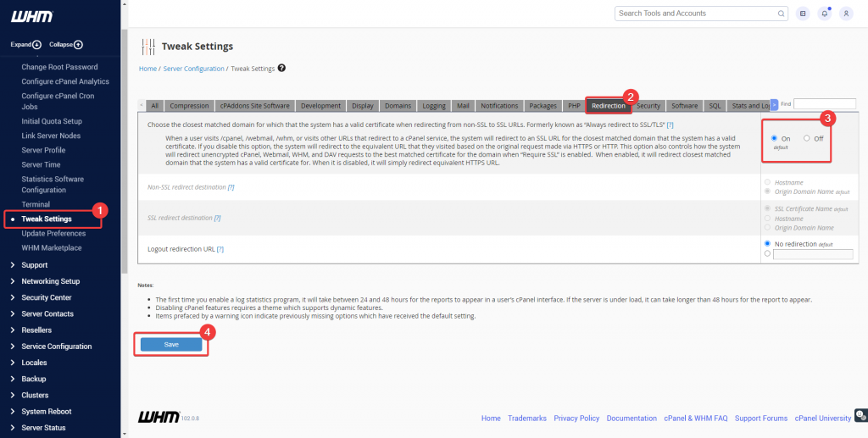Viewport: 868px width, 438px height.
Task: Select SSL Certificate Name radio option
Action: 767,208
